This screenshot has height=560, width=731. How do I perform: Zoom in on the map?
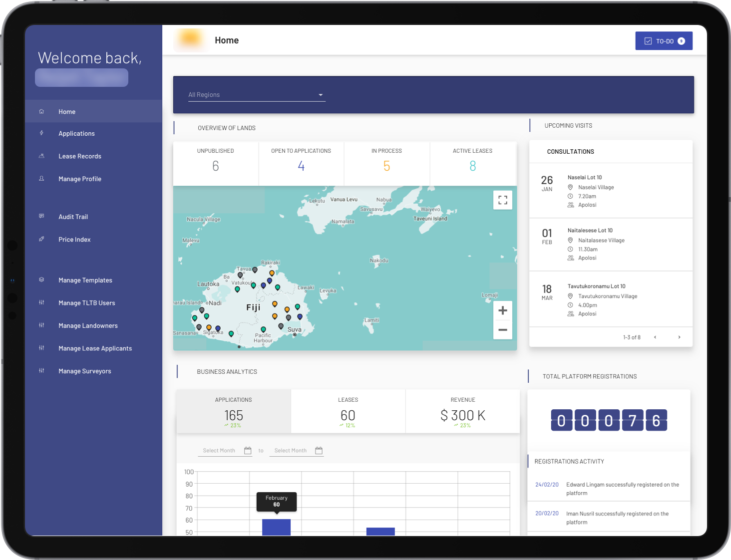click(503, 310)
